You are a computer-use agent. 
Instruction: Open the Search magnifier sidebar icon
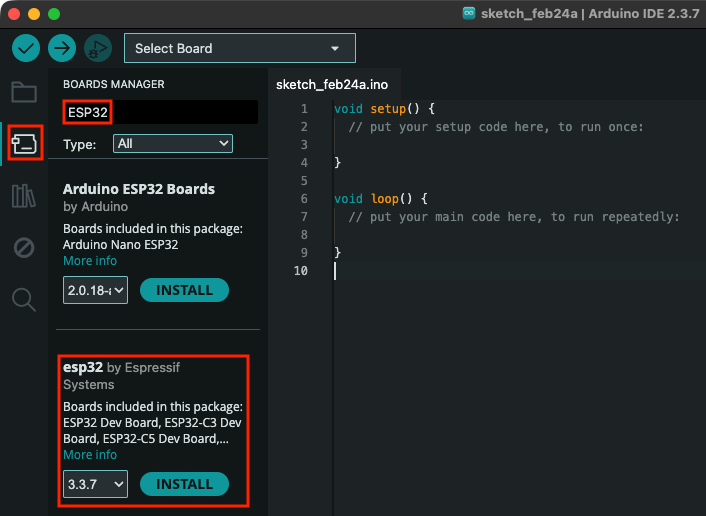point(24,298)
